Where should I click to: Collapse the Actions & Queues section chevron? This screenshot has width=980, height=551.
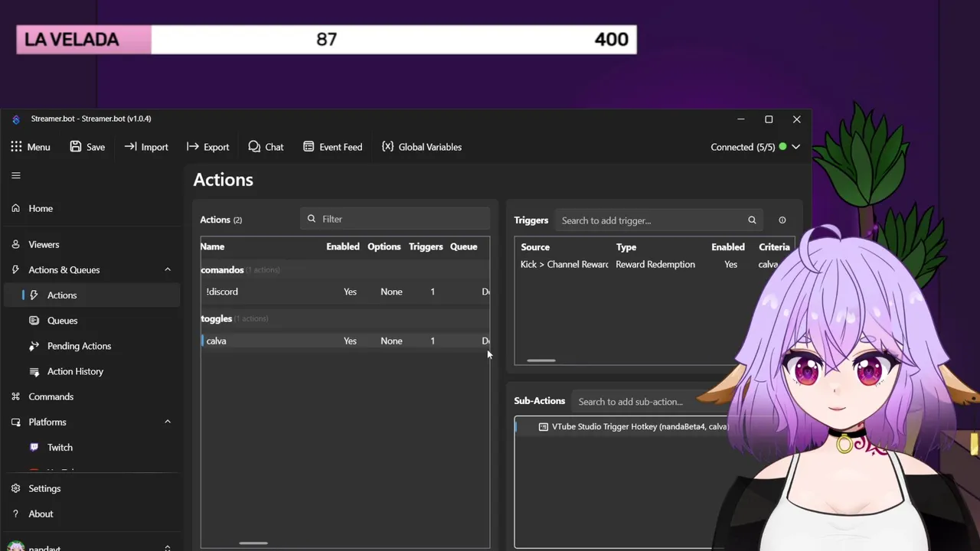[168, 269]
